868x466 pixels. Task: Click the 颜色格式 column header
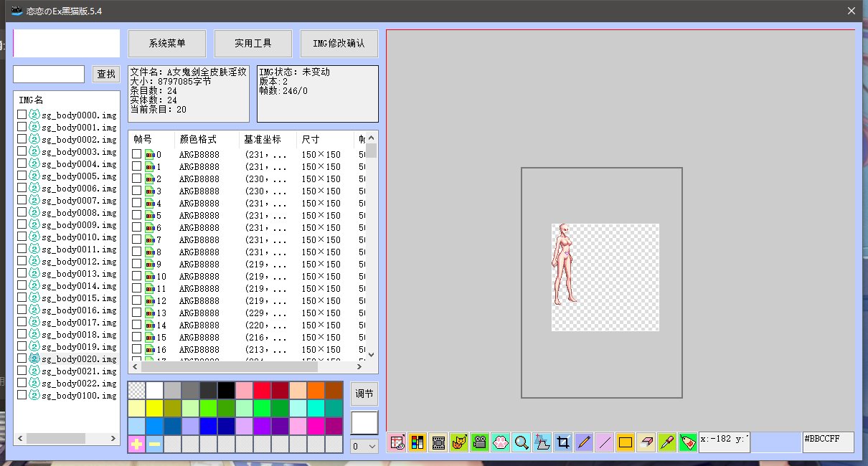pyautogui.click(x=207, y=139)
